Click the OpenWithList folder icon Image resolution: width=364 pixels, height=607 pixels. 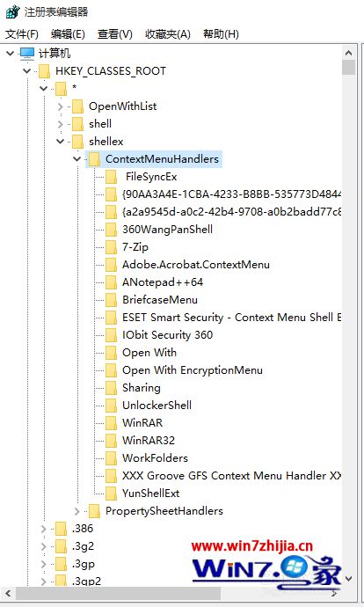(77, 106)
